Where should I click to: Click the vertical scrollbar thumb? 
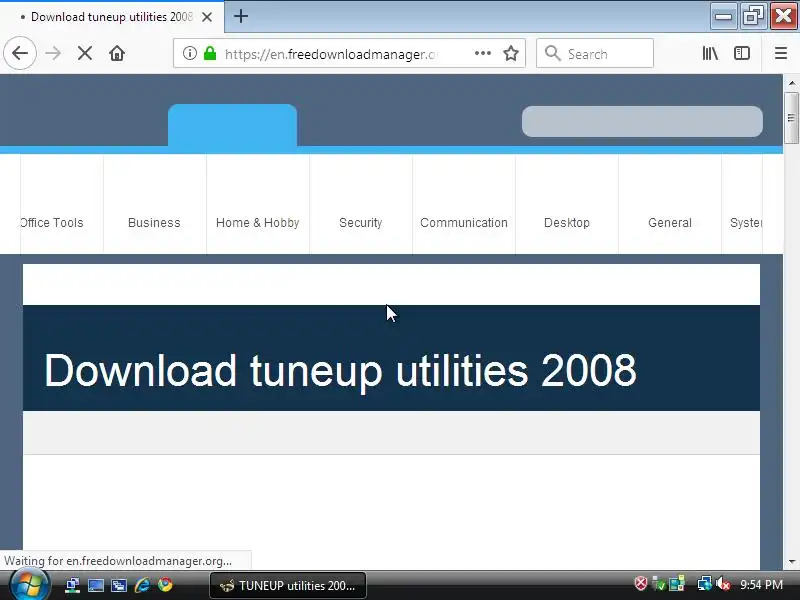click(791, 118)
